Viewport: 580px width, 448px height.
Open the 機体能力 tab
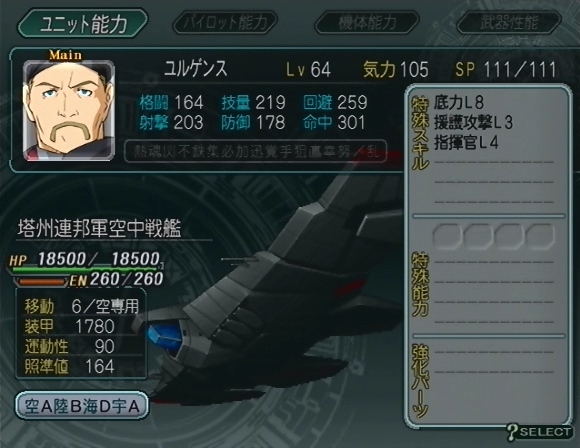point(367,22)
